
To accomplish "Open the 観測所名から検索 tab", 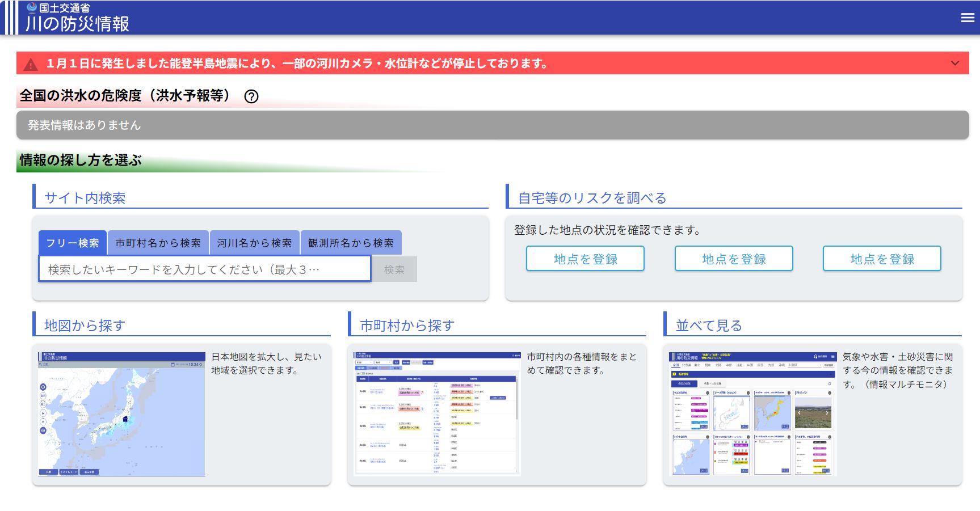I will [x=351, y=243].
